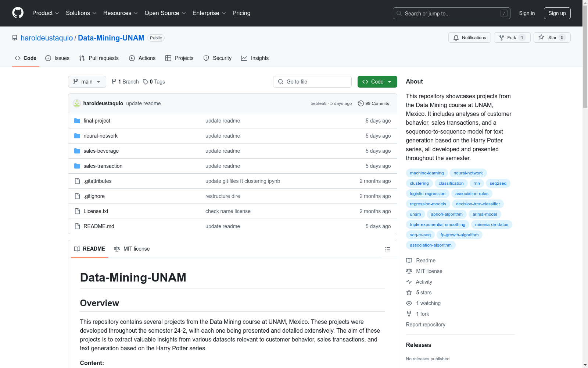Image resolution: width=588 pixels, height=368 pixels.
Task: Toggle Notifications for this repository
Action: point(469,38)
